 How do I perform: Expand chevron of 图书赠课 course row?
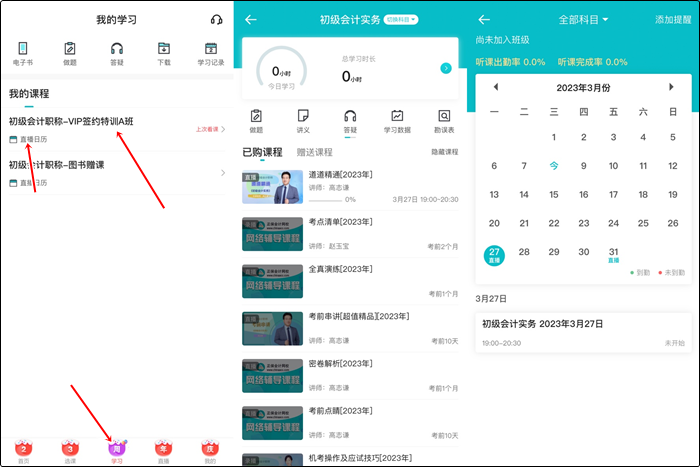point(223,173)
